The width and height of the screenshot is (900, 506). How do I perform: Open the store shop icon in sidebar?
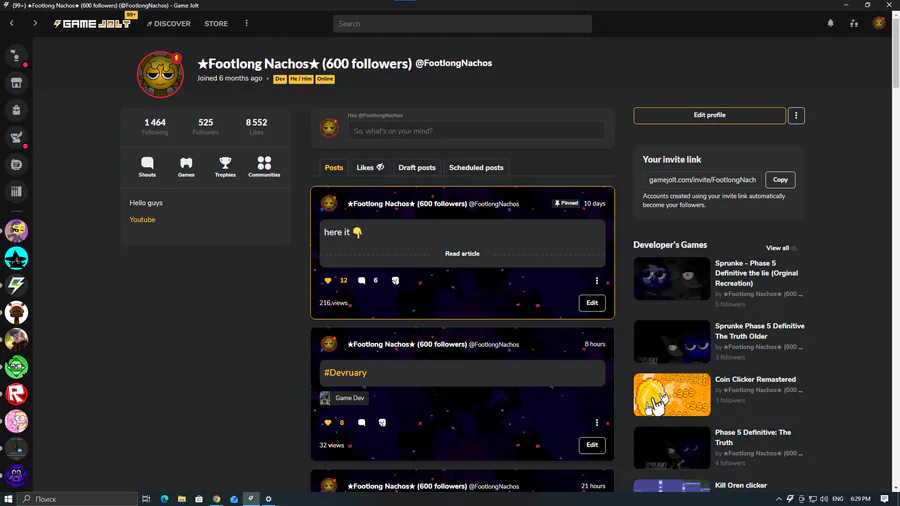pyautogui.click(x=16, y=83)
